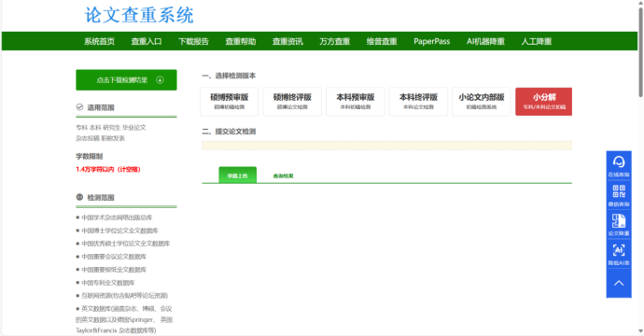Click the 二、提交论文检测 heading
This screenshot has height=336, width=644.
pyautogui.click(x=229, y=132)
